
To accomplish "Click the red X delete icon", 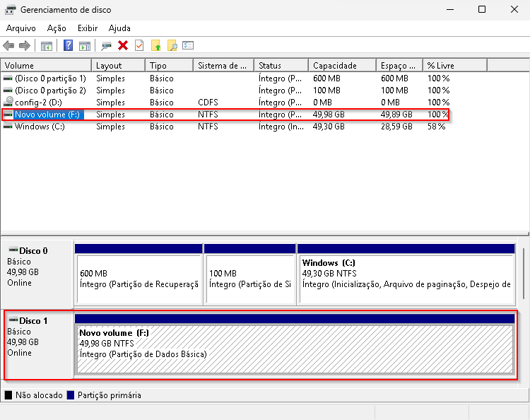I will point(123,46).
